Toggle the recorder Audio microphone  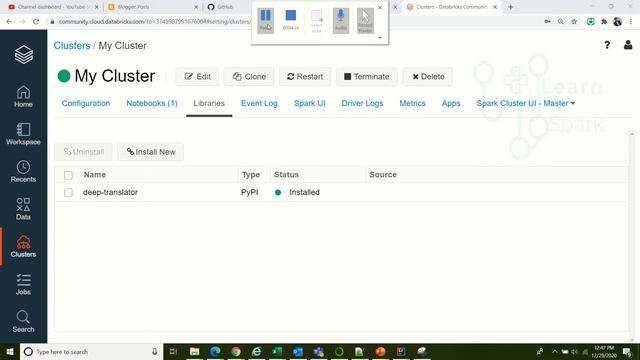click(x=341, y=20)
